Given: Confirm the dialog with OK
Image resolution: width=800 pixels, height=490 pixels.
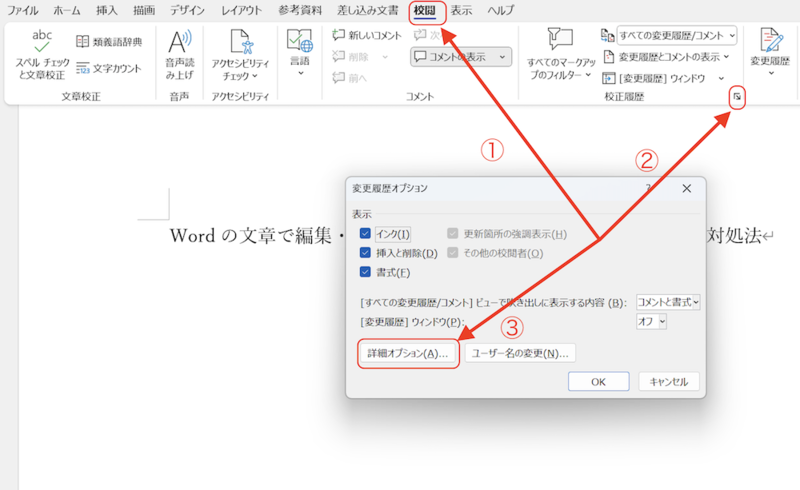Looking at the screenshot, I should point(598,382).
